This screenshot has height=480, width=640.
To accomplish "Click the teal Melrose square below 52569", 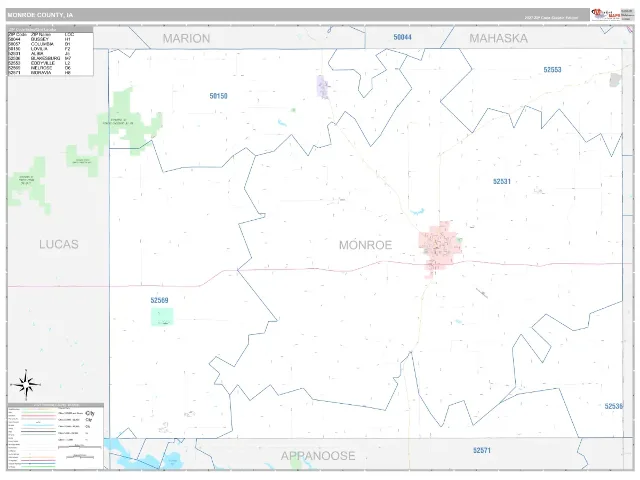I will [162, 317].
